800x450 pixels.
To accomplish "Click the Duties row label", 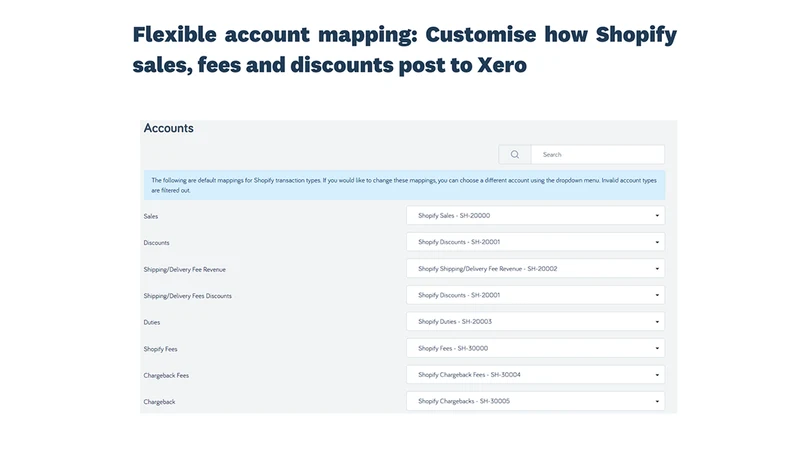I will tap(152, 322).
